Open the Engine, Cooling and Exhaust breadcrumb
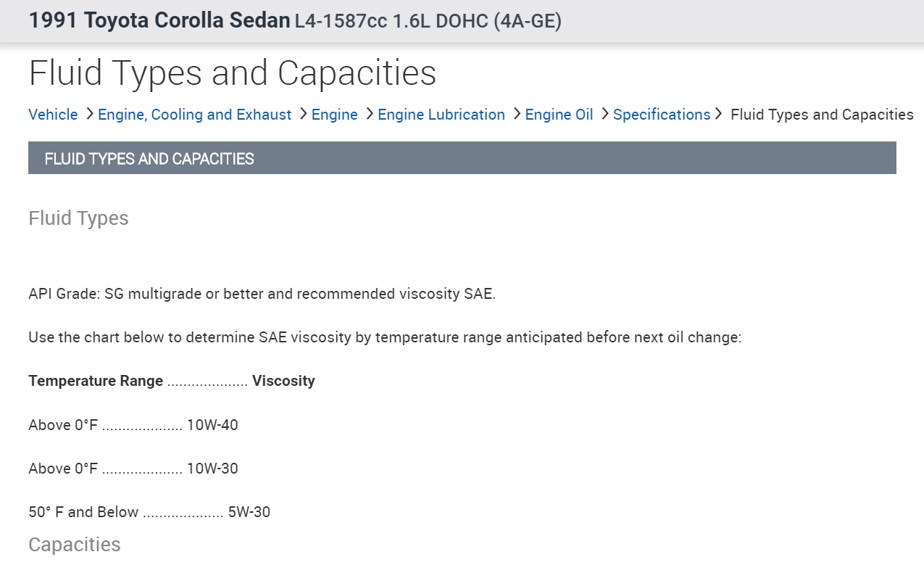The image size is (924, 573). (194, 115)
